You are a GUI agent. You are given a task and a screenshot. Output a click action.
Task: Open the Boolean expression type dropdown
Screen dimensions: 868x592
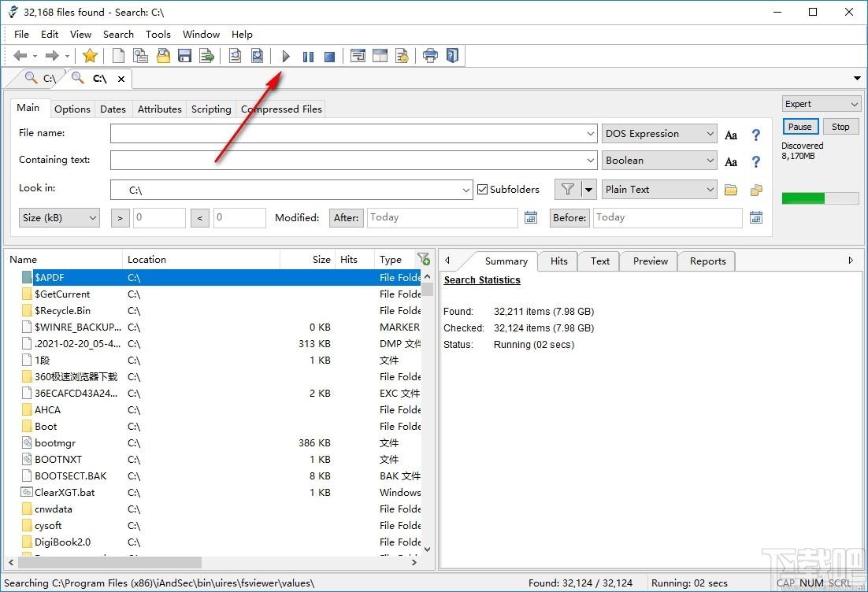(659, 161)
